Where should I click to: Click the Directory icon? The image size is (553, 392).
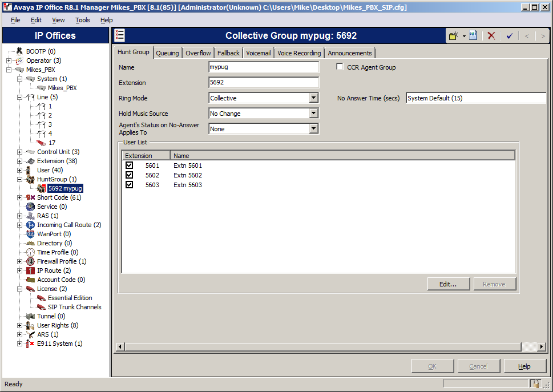point(30,243)
